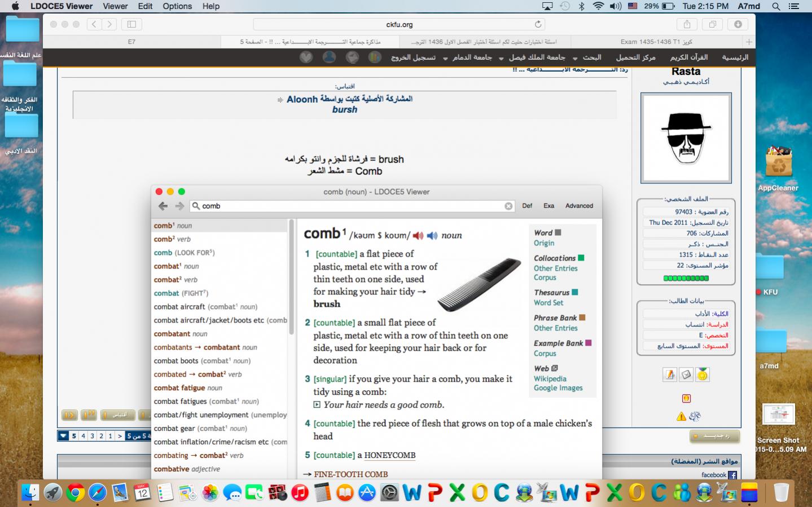Image resolution: width=812 pixels, height=507 pixels.
Task: Open the جامعة الملك فيصل dropdown menu
Action: [533, 58]
